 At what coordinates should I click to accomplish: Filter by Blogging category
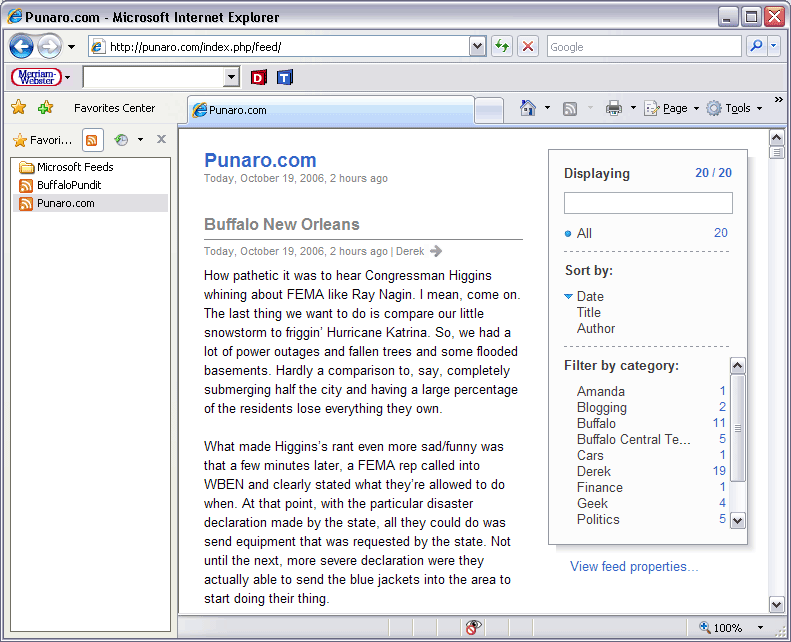[601, 407]
